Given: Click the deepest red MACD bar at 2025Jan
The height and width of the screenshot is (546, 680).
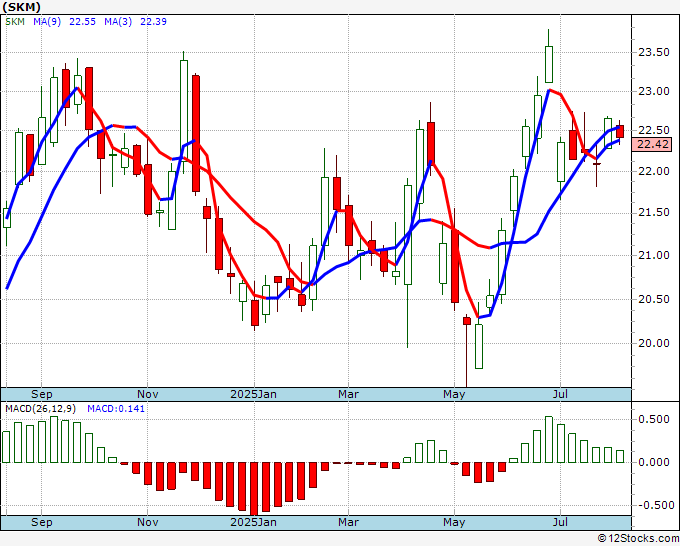Looking at the screenshot, I should coord(254,489).
